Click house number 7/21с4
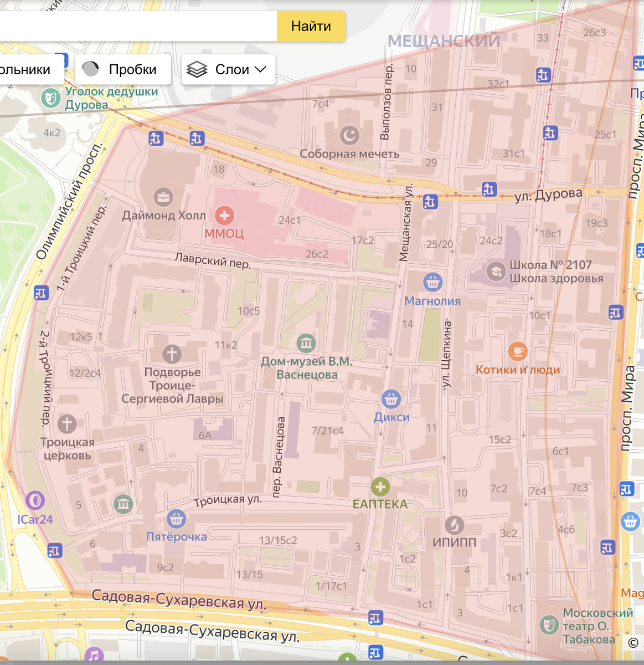The height and width of the screenshot is (665, 644). pyautogui.click(x=327, y=431)
